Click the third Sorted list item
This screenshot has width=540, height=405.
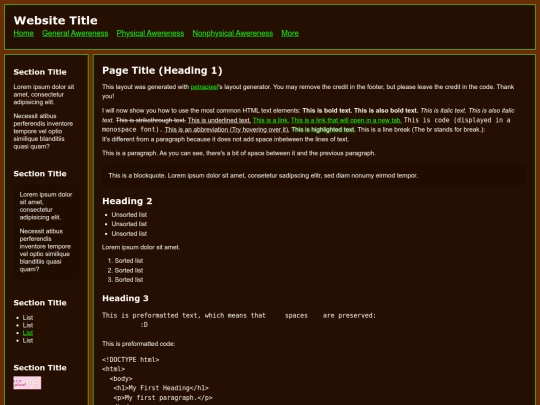point(128,280)
